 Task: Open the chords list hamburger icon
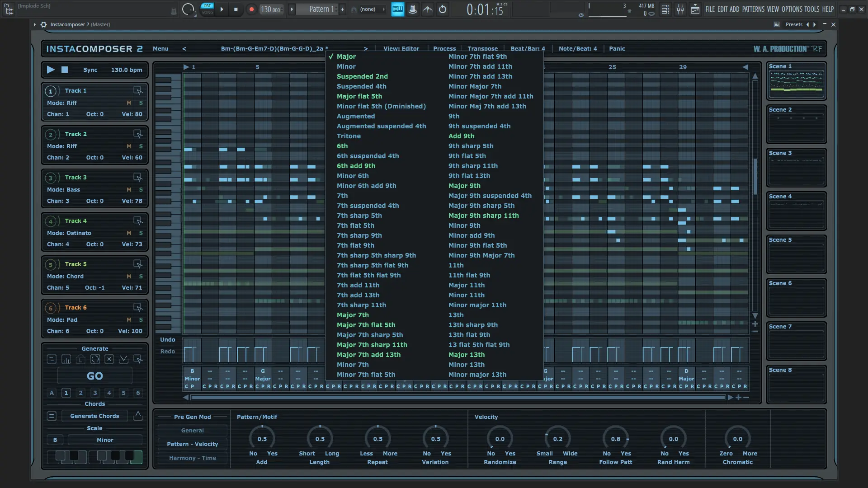52,416
